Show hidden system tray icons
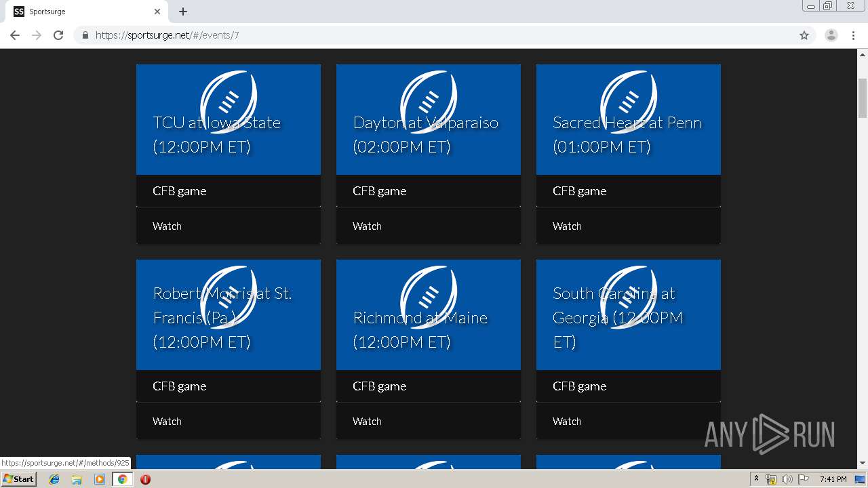This screenshot has width=868, height=488. (x=756, y=479)
